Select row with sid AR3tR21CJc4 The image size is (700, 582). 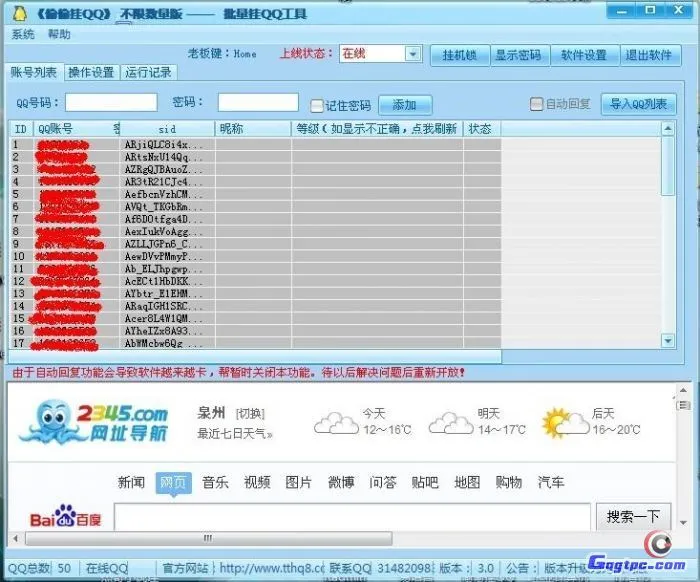click(x=255, y=182)
